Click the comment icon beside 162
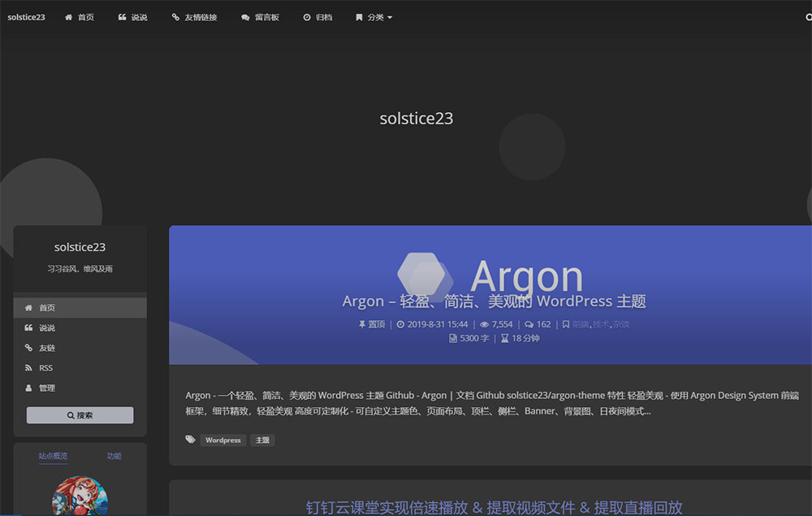Screen dimensions: 812x516 [x=529, y=324]
